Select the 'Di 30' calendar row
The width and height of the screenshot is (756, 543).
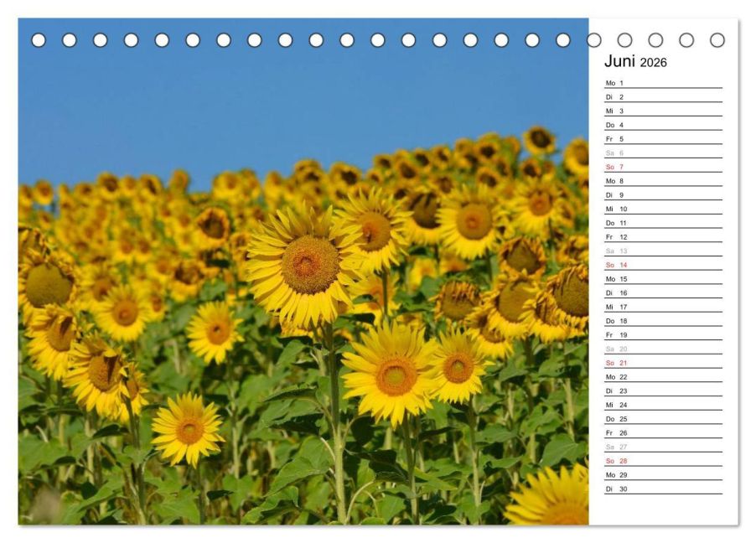pyautogui.click(x=664, y=489)
